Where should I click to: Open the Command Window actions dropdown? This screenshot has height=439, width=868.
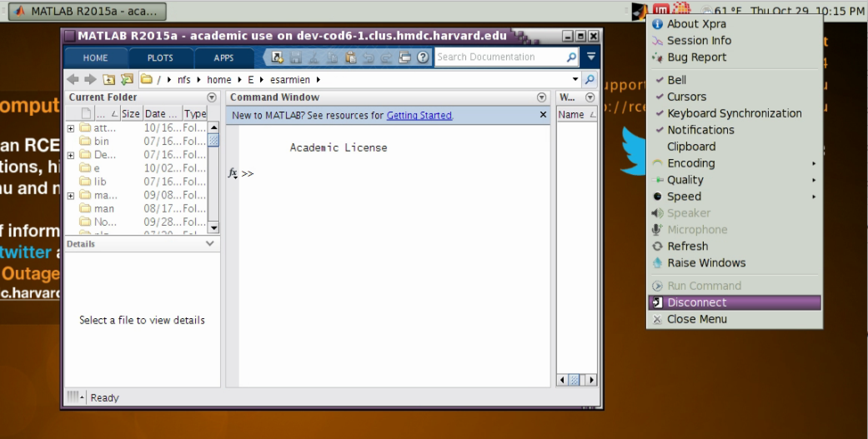(x=542, y=97)
